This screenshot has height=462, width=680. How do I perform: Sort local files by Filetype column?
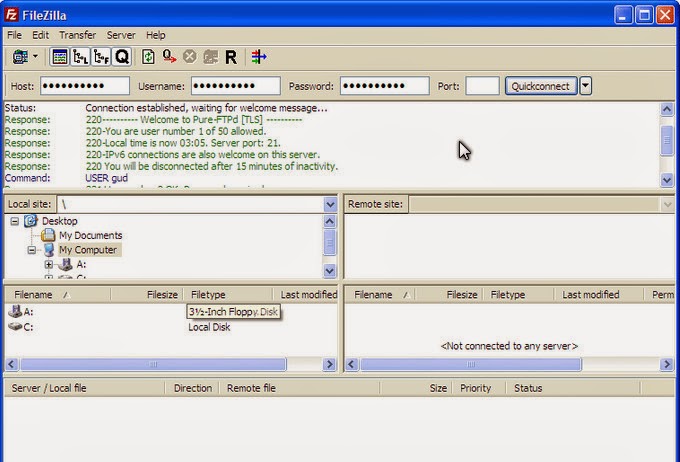click(228, 295)
